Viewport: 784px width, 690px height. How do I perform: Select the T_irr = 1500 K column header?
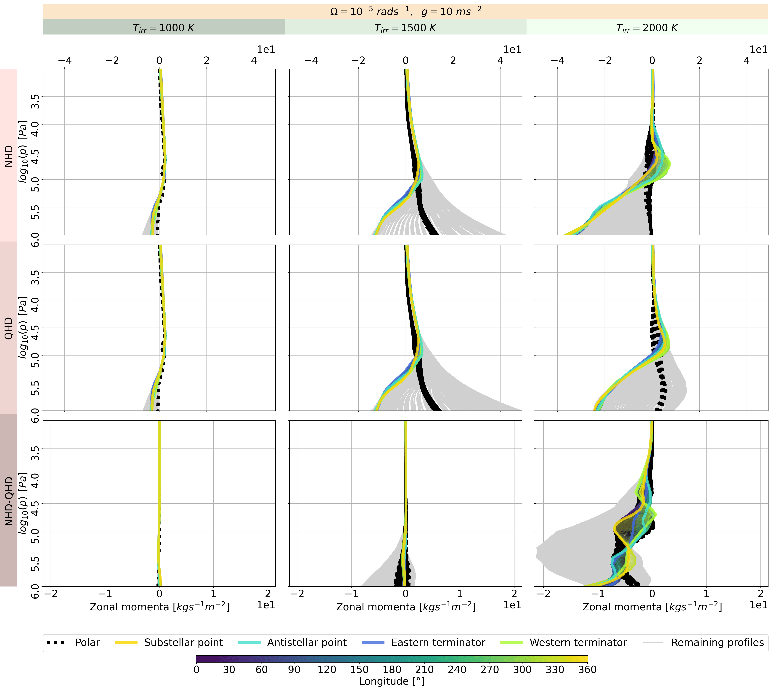[405, 27]
